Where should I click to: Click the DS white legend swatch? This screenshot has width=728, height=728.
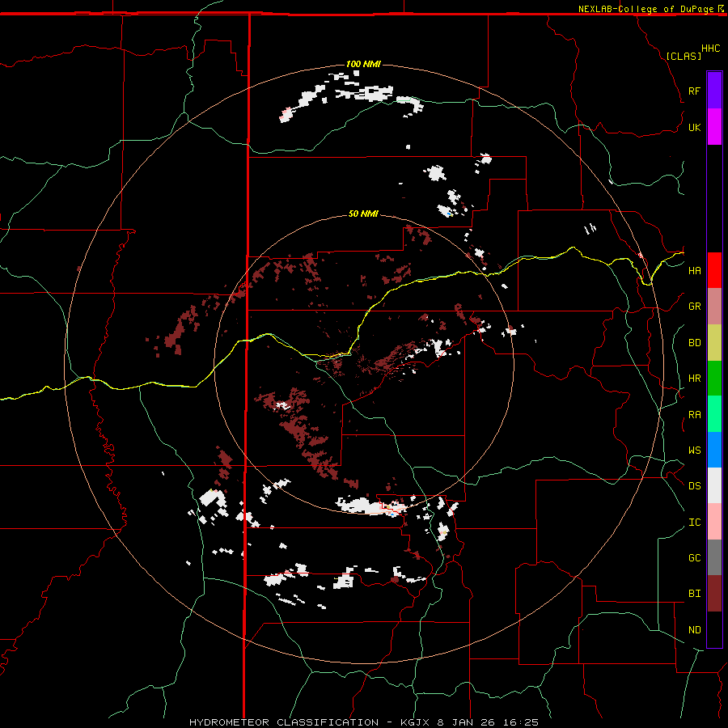click(714, 485)
